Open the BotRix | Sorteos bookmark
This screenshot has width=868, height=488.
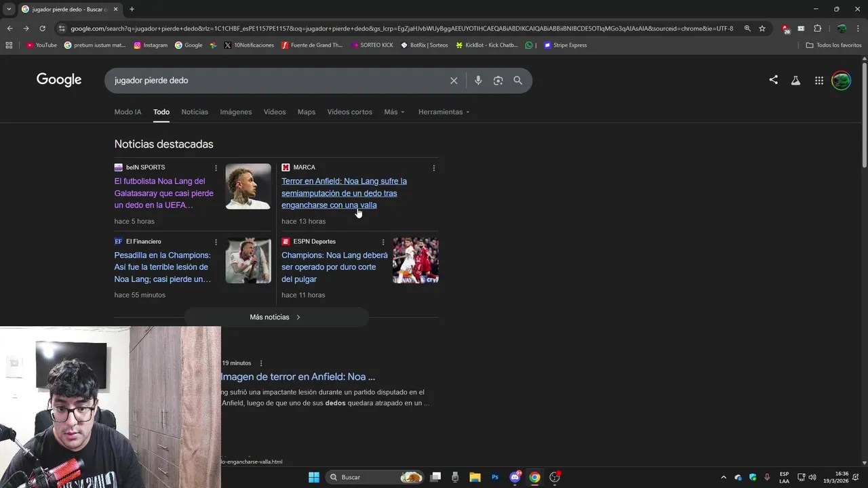425,45
